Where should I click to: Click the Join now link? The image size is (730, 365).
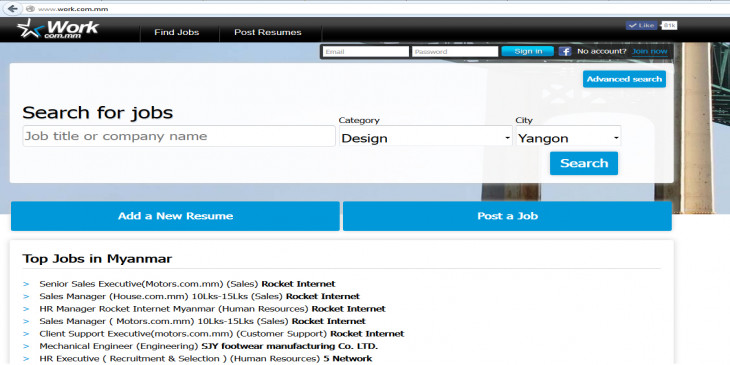[x=649, y=51]
